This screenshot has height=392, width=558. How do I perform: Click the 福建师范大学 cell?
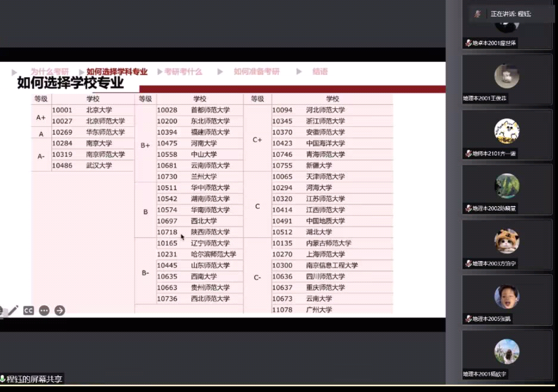click(211, 132)
